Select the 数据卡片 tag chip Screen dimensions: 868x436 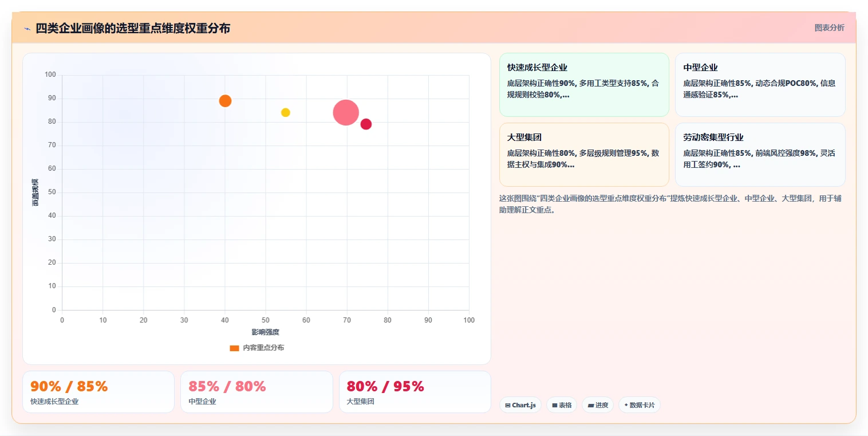(640, 405)
